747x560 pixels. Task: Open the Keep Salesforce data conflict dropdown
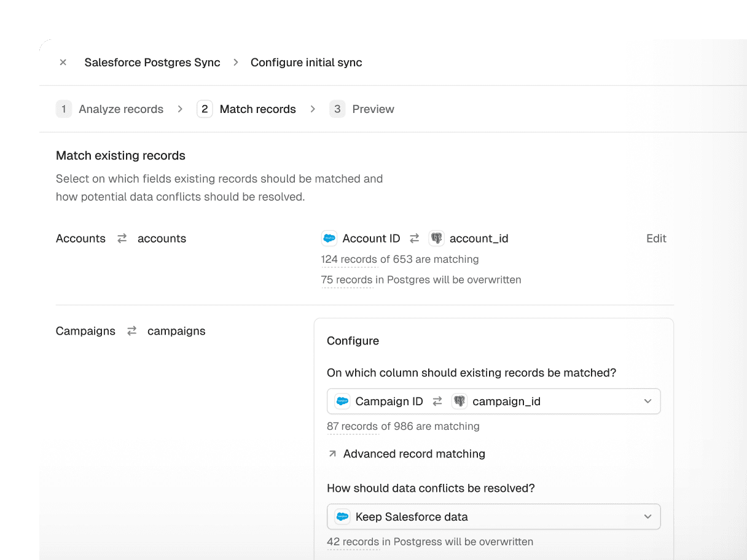tap(493, 517)
